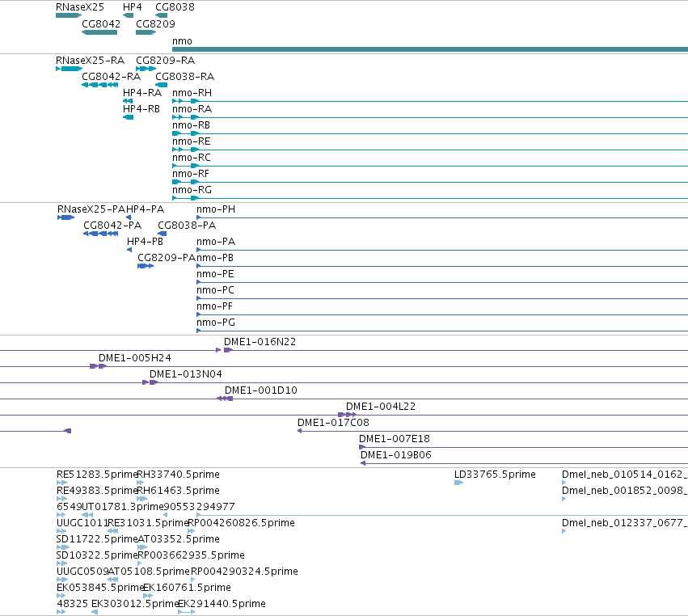Screen dimensions: 688x616
Task: Click the RP004290324.5prime EST label
Action: 244,572
